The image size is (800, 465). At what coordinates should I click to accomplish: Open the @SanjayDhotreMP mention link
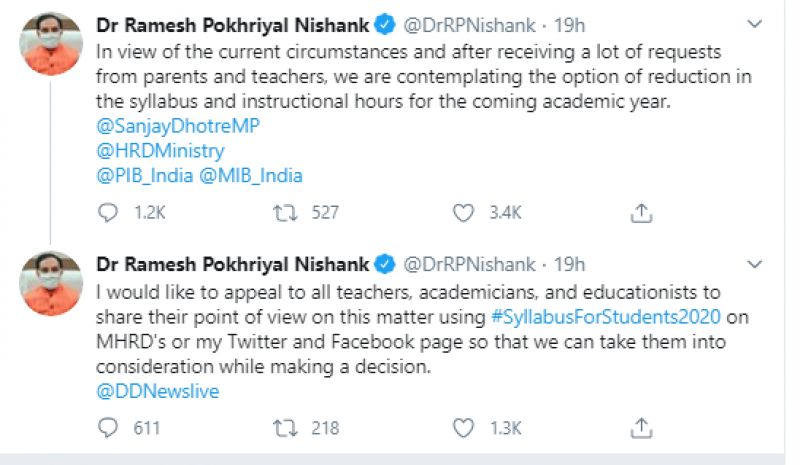(x=171, y=128)
